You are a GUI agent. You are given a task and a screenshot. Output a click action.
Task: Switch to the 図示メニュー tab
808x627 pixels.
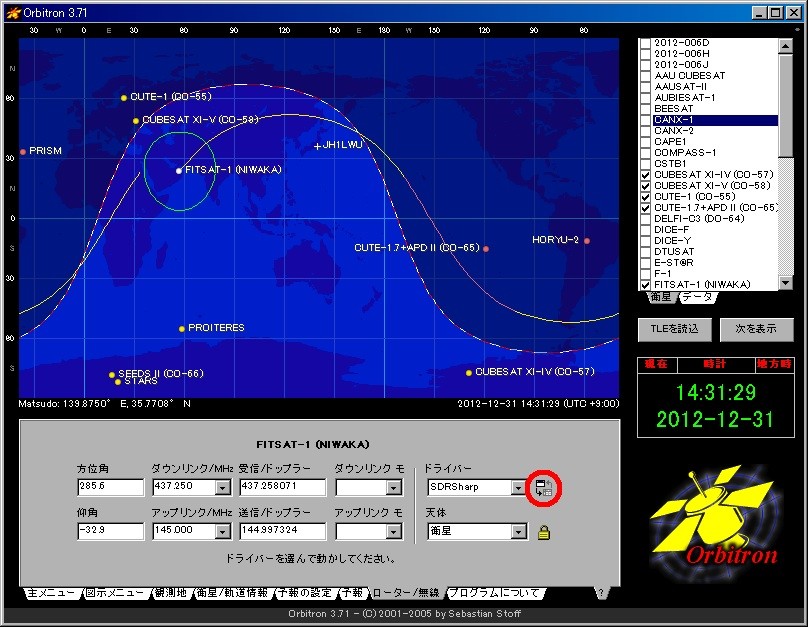point(115,593)
